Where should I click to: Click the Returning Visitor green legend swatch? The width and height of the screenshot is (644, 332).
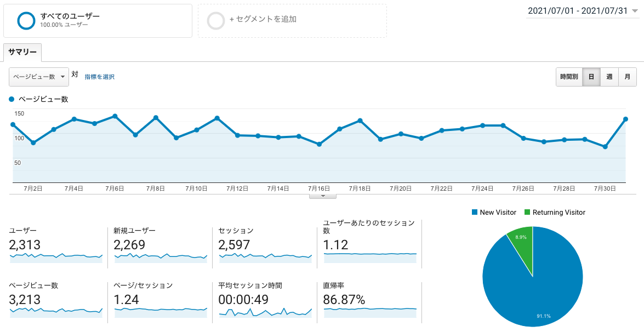click(527, 212)
